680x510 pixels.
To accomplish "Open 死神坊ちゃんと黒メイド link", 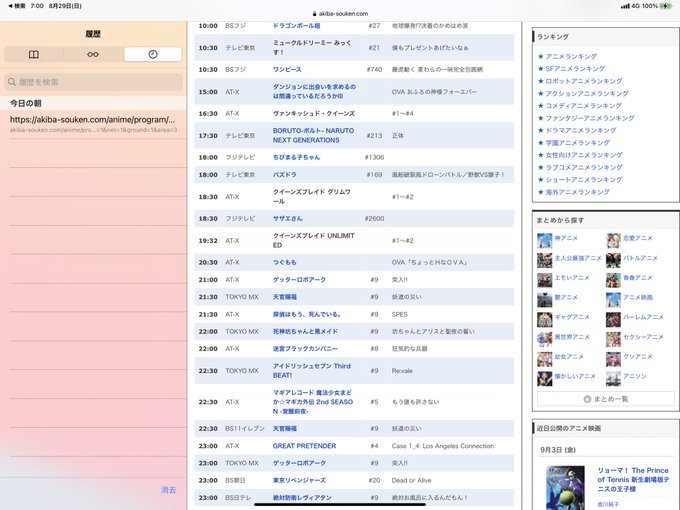I will 305,331.
